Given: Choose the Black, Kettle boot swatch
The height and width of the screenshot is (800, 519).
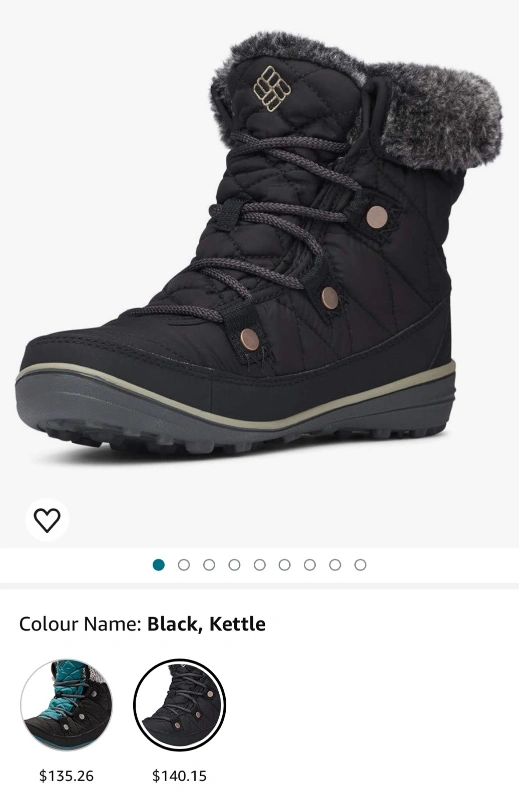Looking at the screenshot, I should pos(179,705).
